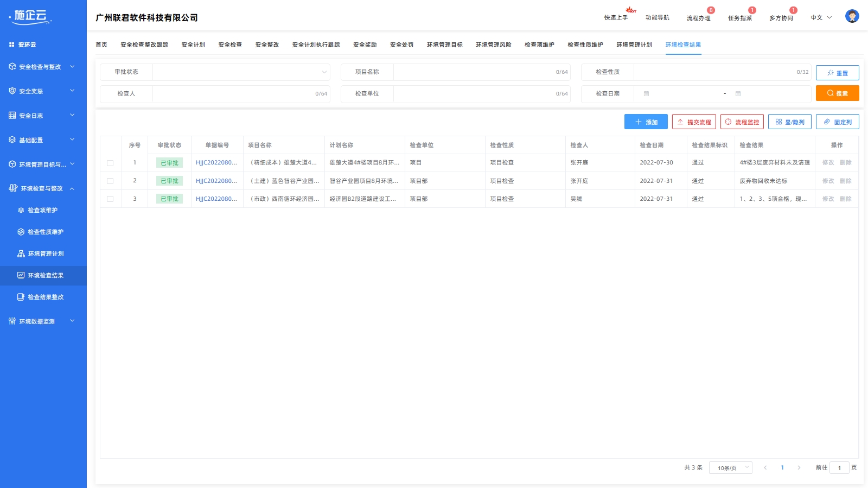Click the 环境检查与整改 sidebar icon
868x488 pixels.
click(13, 188)
